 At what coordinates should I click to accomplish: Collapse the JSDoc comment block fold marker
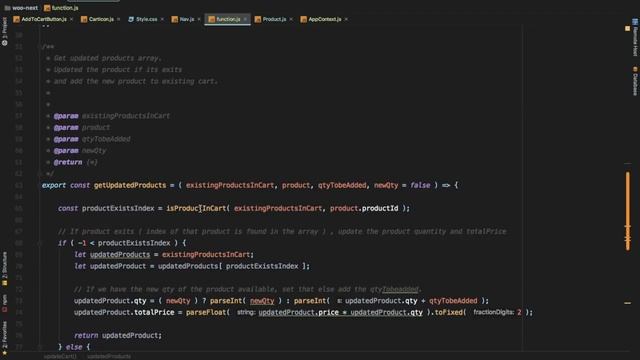click(x=40, y=47)
